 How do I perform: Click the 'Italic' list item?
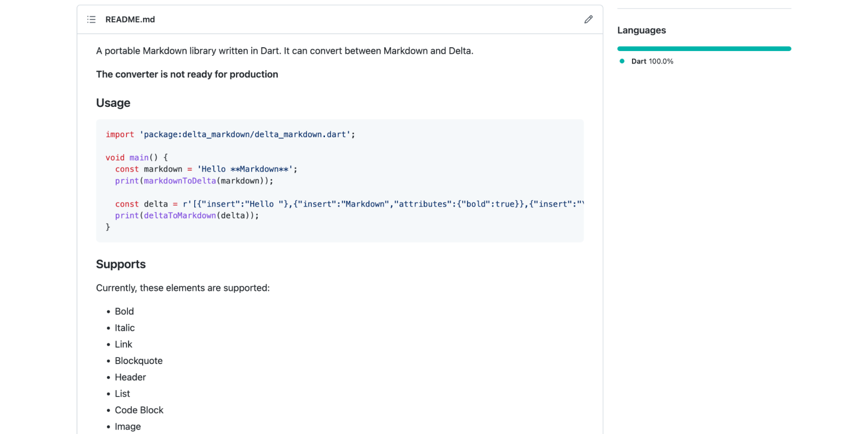[125, 328]
